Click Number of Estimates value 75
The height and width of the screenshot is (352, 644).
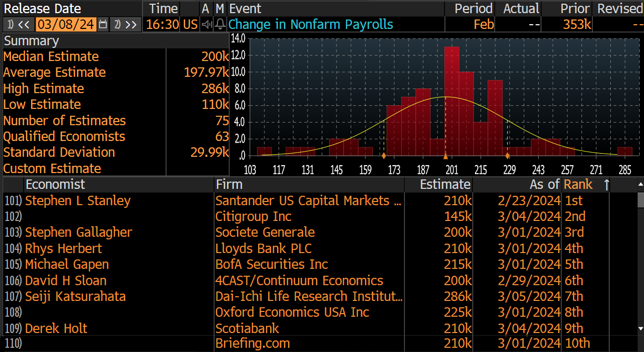(222, 120)
